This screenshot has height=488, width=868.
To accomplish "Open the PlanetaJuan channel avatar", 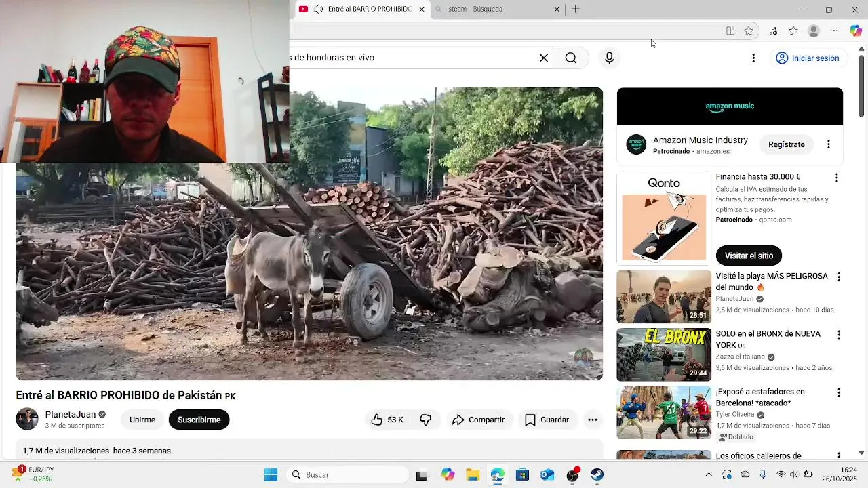I will coord(27,419).
